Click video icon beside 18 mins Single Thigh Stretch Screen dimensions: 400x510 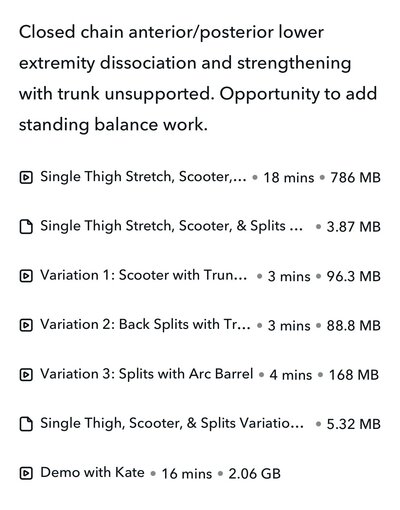pos(26,177)
